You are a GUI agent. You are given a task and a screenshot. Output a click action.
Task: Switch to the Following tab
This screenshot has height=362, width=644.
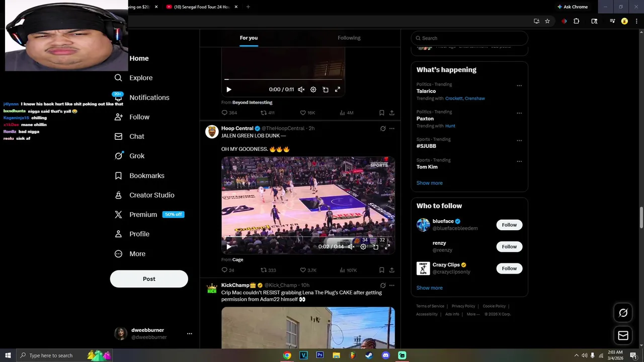(349, 38)
